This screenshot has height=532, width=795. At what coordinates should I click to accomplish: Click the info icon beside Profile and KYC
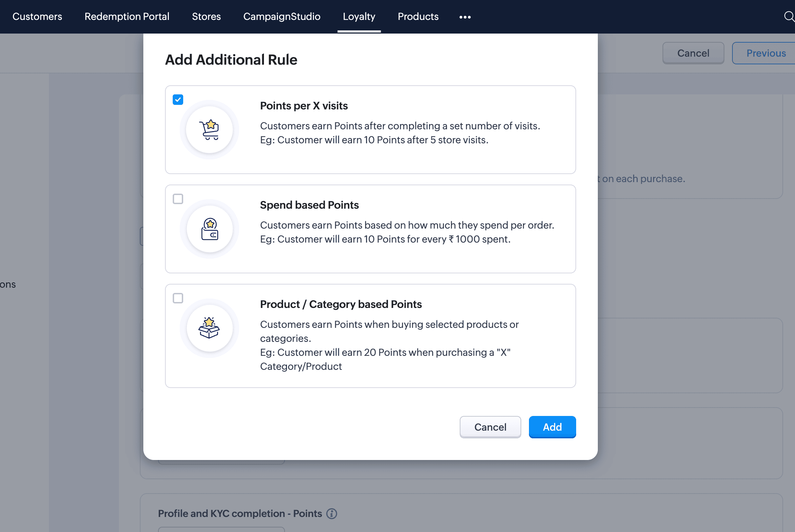click(331, 513)
